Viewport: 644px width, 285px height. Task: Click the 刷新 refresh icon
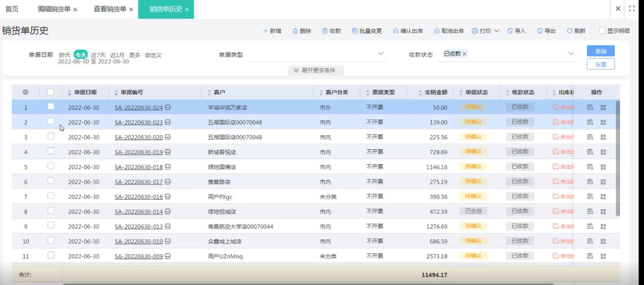(x=570, y=31)
